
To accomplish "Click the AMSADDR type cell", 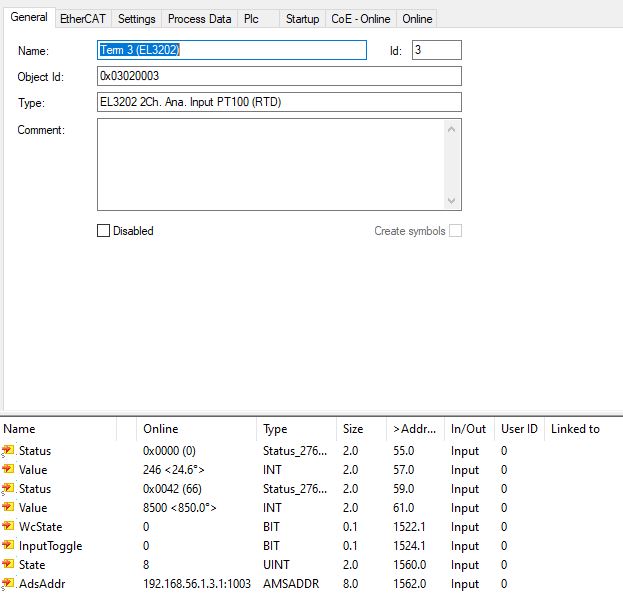I will pos(291,584).
